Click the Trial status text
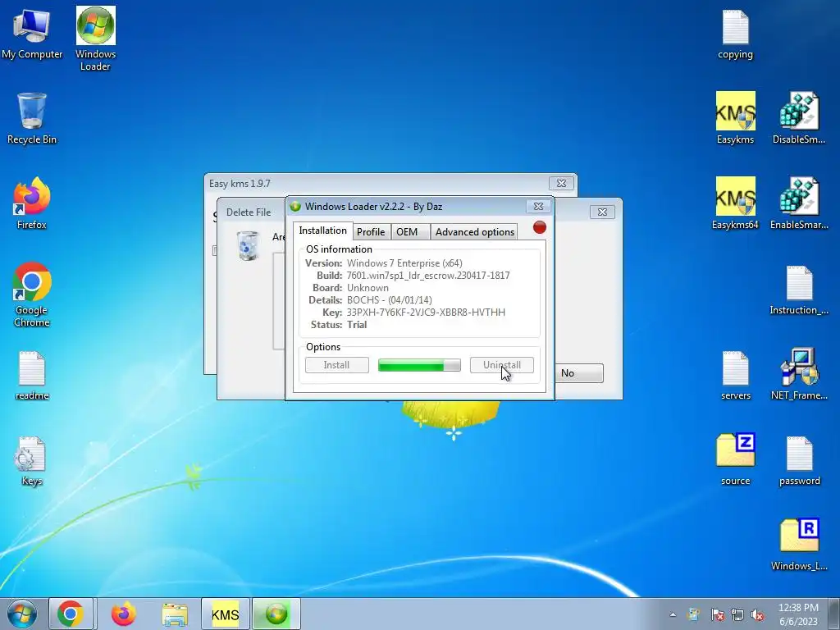The width and height of the screenshot is (840, 630). 357,325
